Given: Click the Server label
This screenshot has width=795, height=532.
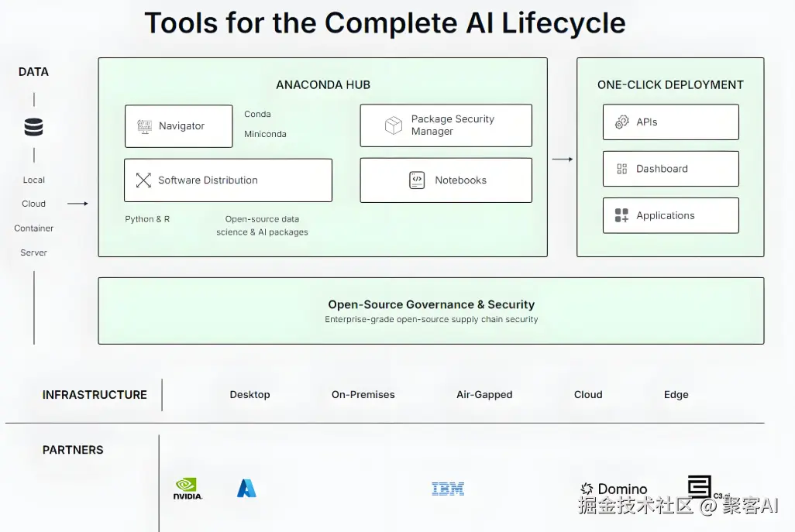Looking at the screenshot, I should click(x=33, y=252).
